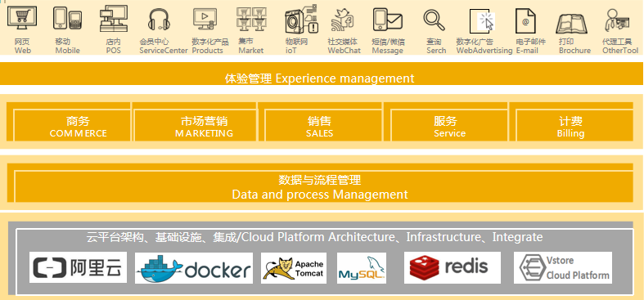This screenshot has width=644, height=300.
Task: Click the E-mail document icon
Action: [525, 20]
